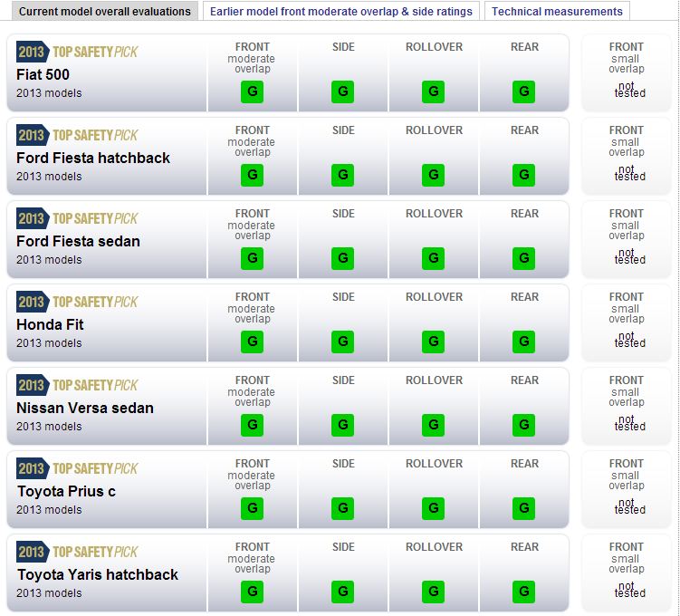
Task: Select Current model overall evaluations tab
Action: (105, 12)
